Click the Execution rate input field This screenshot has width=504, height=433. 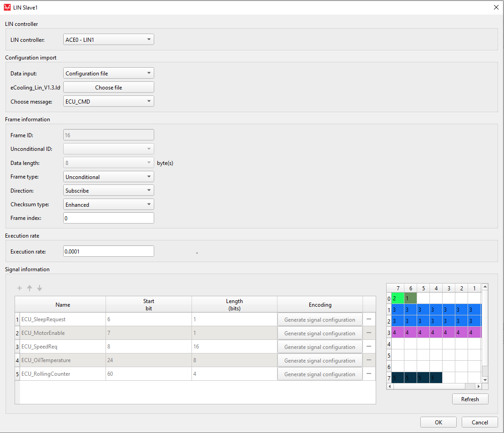(108, 251)
